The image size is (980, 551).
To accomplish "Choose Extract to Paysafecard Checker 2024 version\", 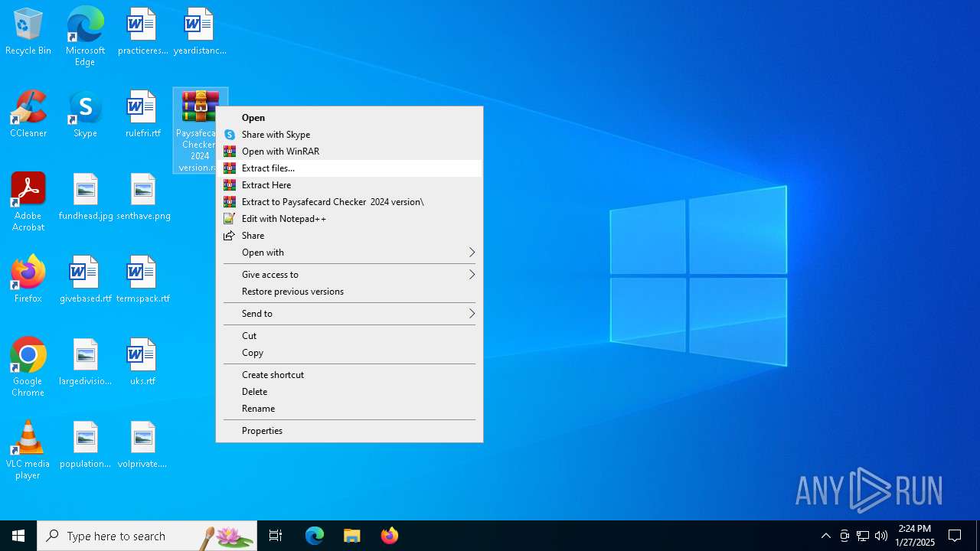I will tap(349, 202).
